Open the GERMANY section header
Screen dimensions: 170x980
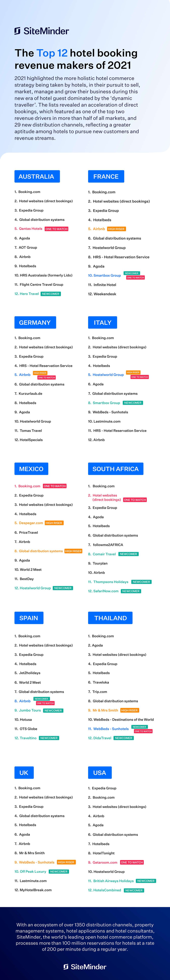coord(35,322)
